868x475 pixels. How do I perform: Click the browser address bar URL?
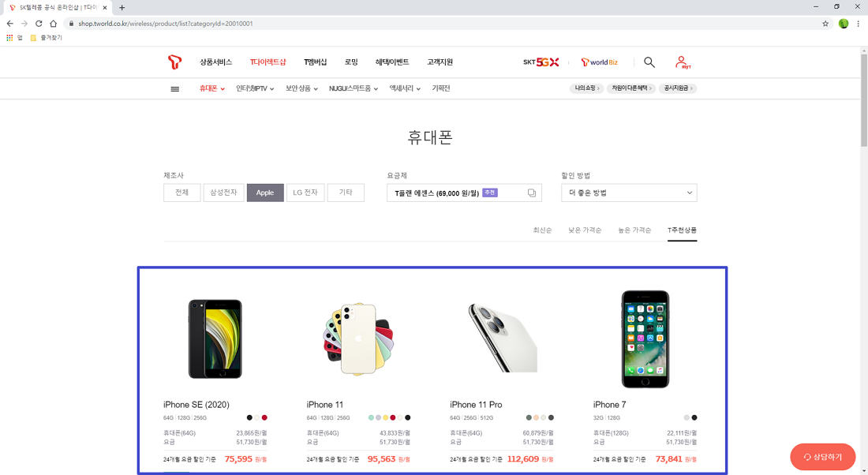point(166,24)
